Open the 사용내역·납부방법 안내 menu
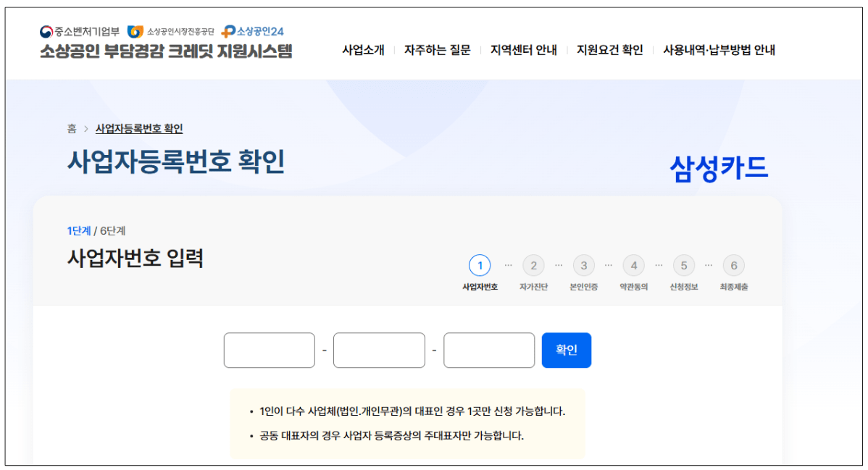 (719, 50)
